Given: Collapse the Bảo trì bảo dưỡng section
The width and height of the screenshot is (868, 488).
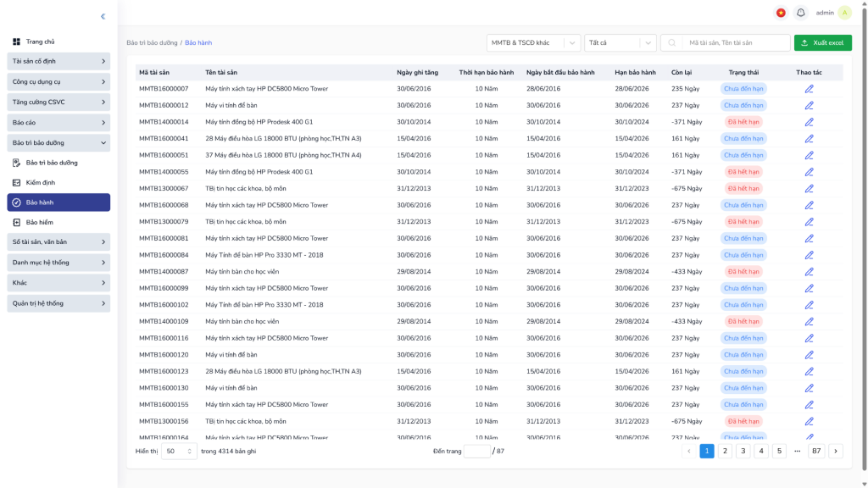Looking at the screenshot, I should [58, 143].
